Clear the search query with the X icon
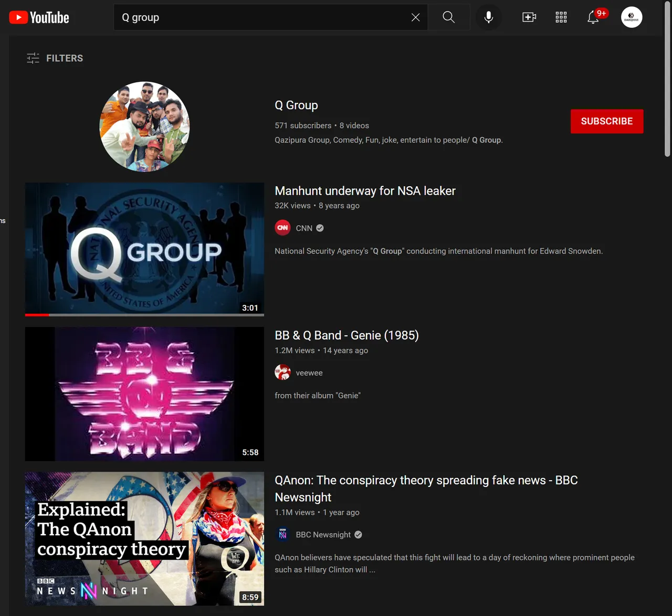 click(415, 17)
